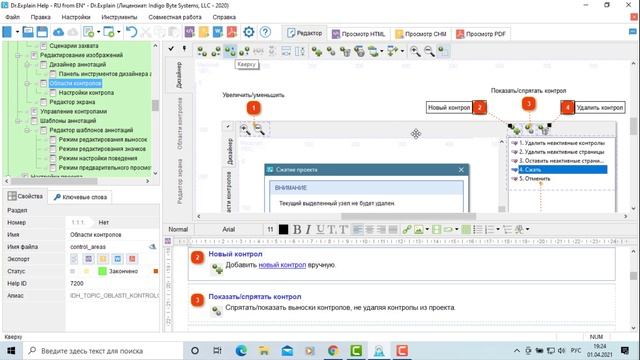Toggle italic formatting
The image size is (640, 360).
[308, 229]
